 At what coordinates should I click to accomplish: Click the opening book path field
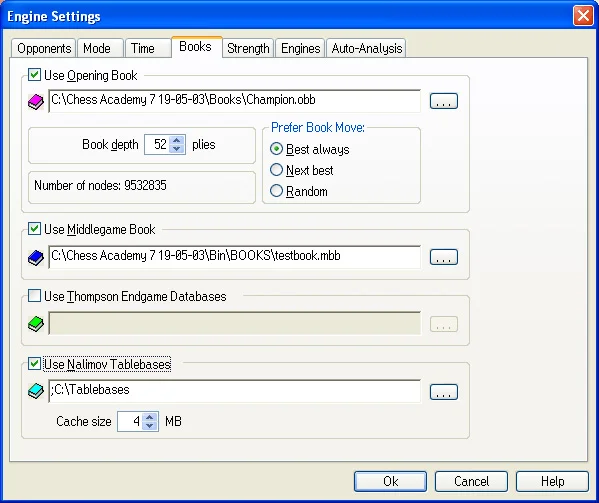coord(235,101)
